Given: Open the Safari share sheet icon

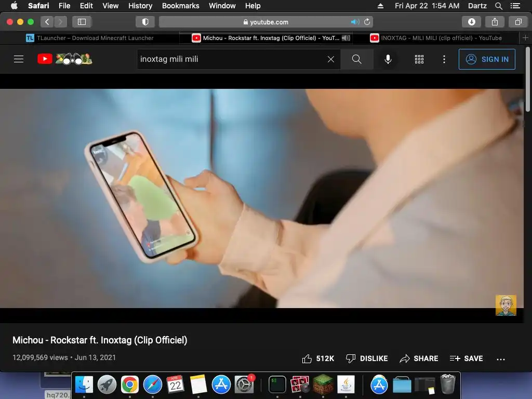Looking at the screenshot, I should (x=495, y=22).
